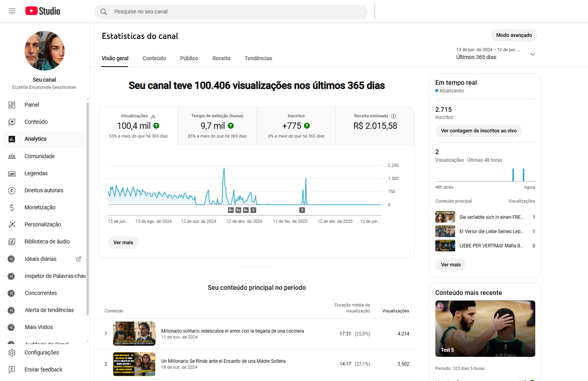Open thumbnail of Millonario solitario video
This screenshot has width=588, height=381.
134,334
